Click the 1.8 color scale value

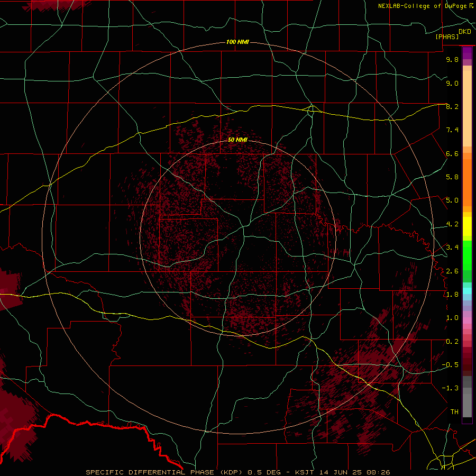point(452,295)
